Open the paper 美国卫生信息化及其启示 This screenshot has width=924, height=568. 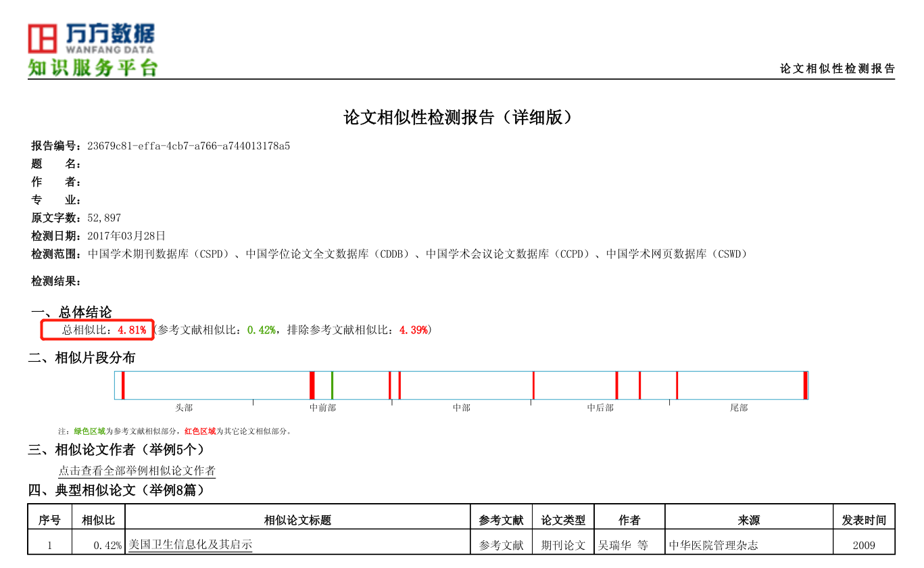[190, 544]
